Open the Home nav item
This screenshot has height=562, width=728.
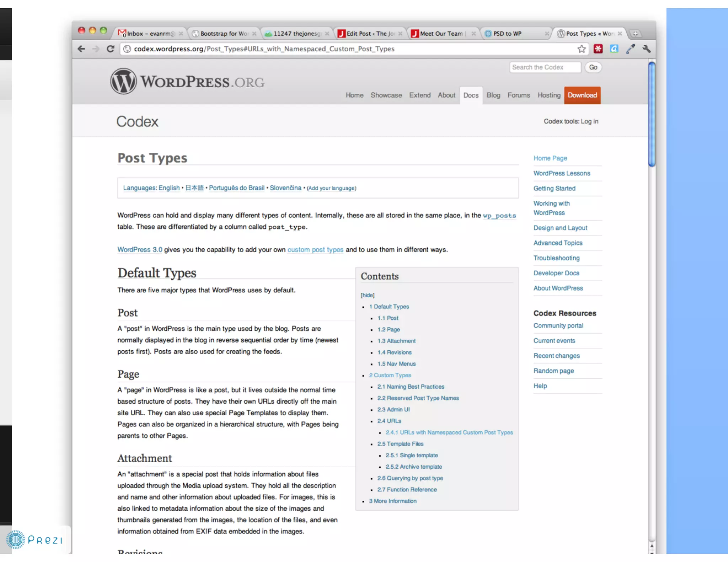tap(354, 95)
